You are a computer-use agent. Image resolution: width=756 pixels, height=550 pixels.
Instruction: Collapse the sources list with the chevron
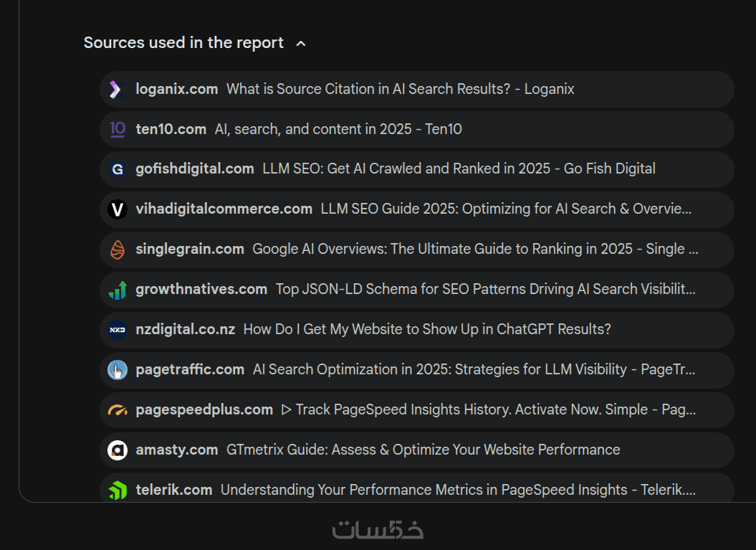point(301,44)
